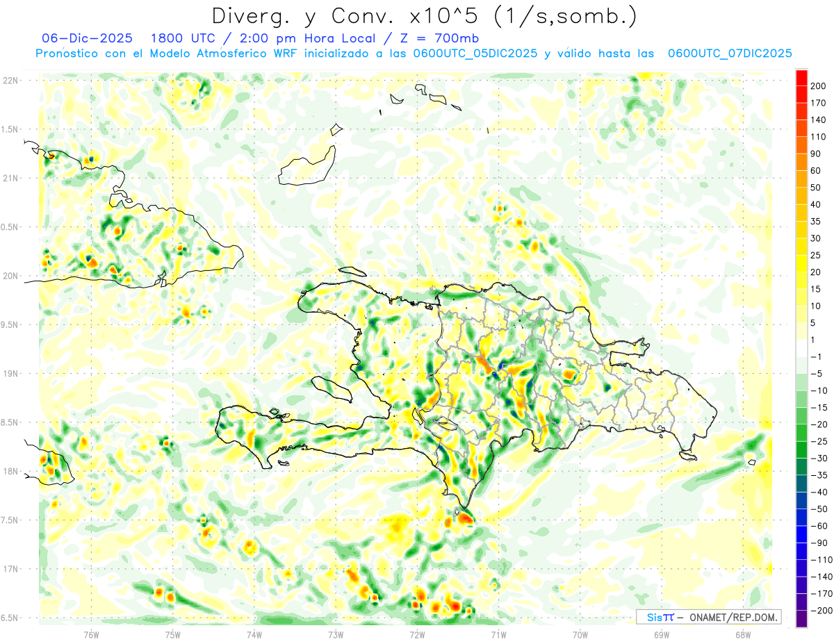Click the 70W longitude label
This screenshot has height=644, width=834.
coord(580,634)
